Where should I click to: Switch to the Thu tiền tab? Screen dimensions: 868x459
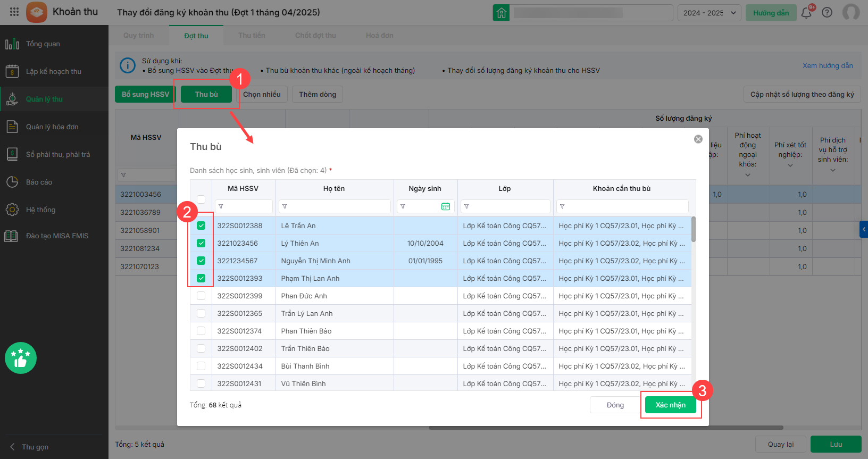[252, 36]
